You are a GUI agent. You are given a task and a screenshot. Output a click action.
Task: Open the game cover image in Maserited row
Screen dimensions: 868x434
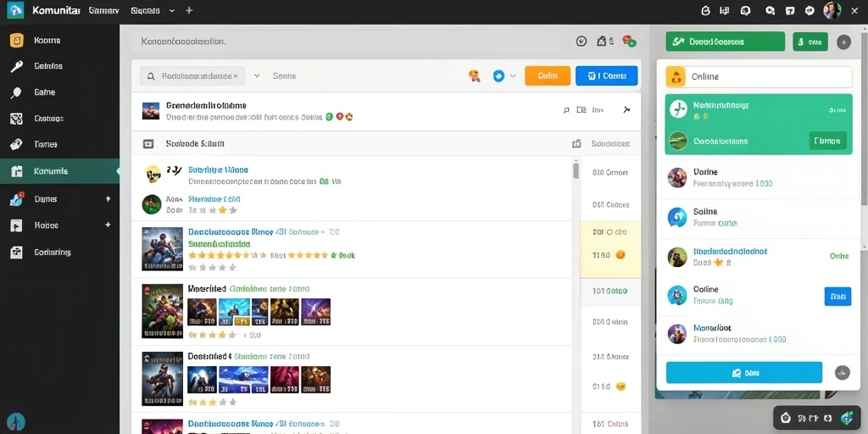162,310
